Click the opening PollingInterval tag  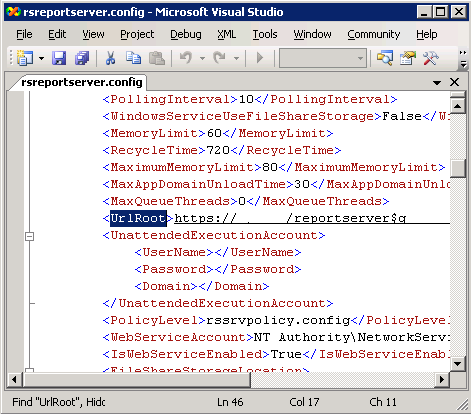tap(170, 99)
